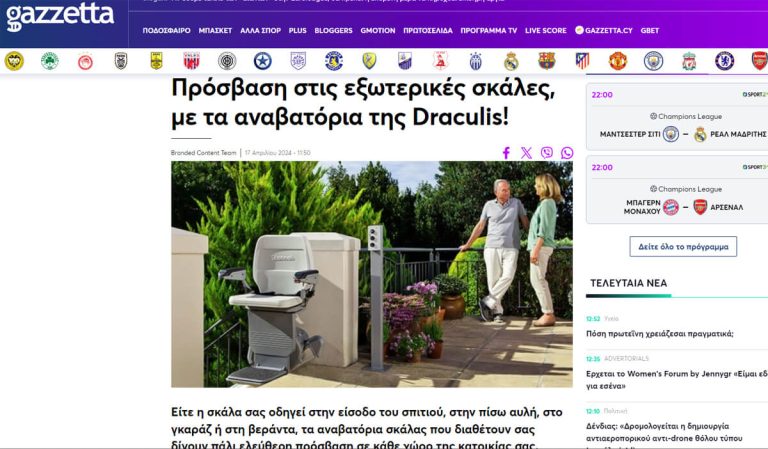Click the Manchester City logo in match card
This screenshot has width=768, height=449.
[x=671, y=134]
